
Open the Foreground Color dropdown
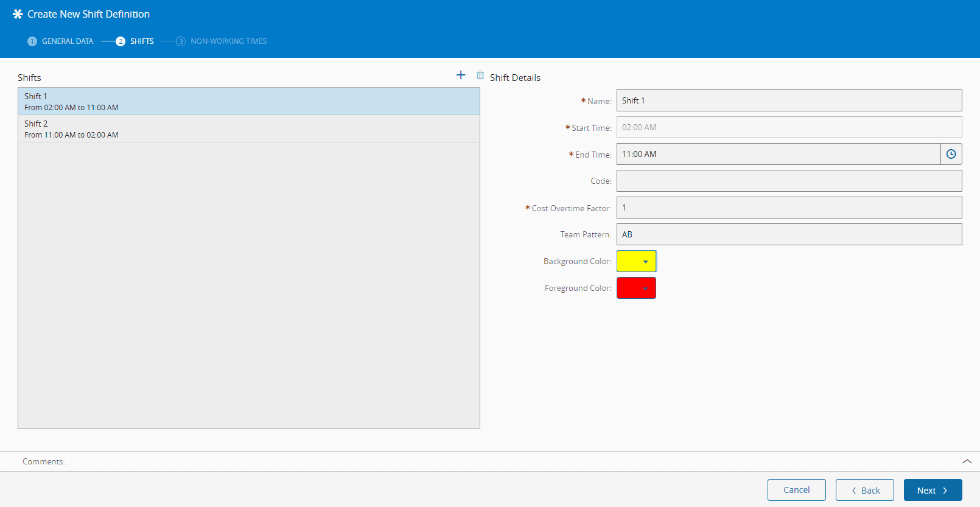pyautogui.click(x=636, y=288)
